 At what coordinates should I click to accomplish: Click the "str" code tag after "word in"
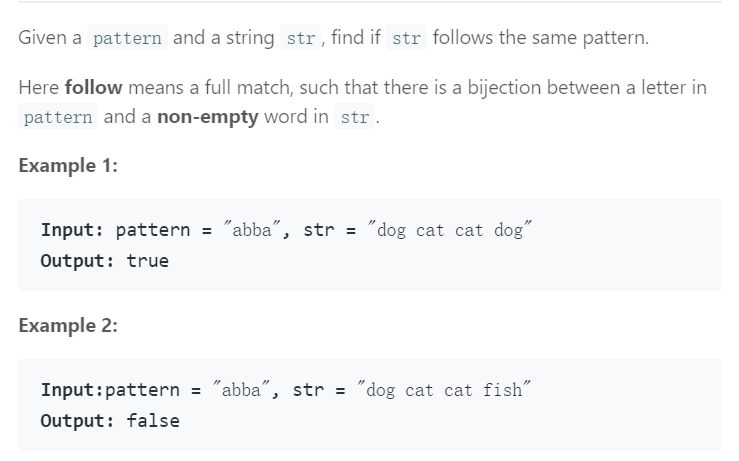354,116
